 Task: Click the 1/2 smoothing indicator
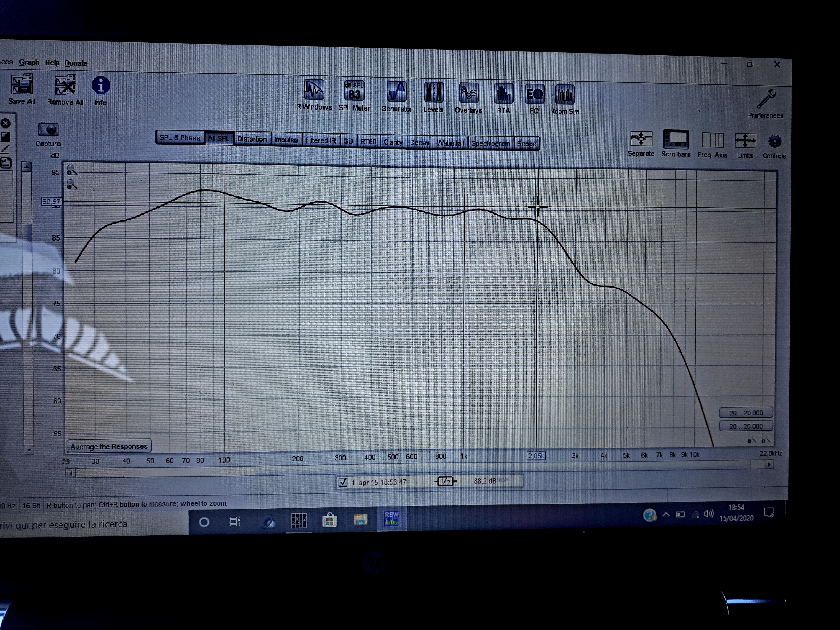click(x=445, y=482)
